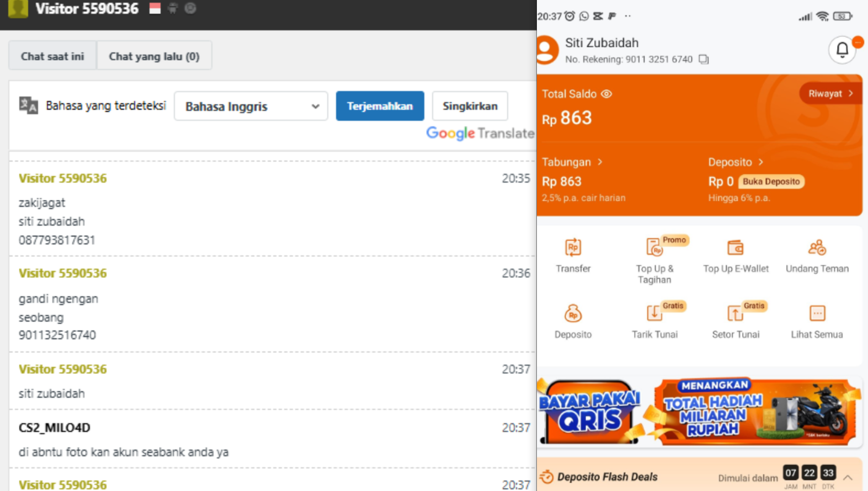
Task: Click '2,5% p.a. cair harian' text
Action: pos(584,198)
